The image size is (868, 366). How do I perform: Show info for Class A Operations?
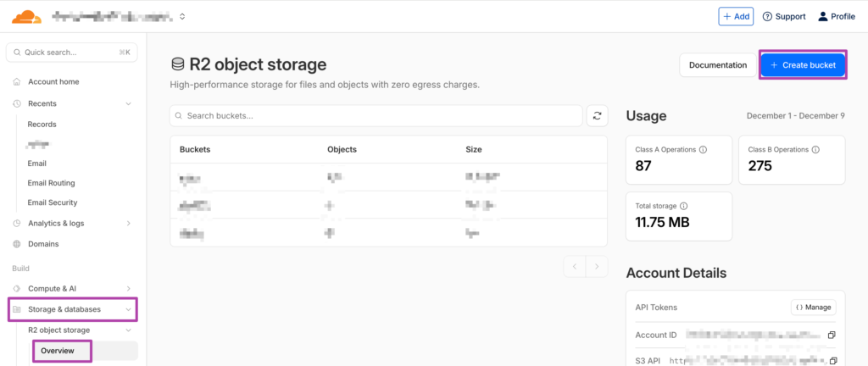coord(703,150)
